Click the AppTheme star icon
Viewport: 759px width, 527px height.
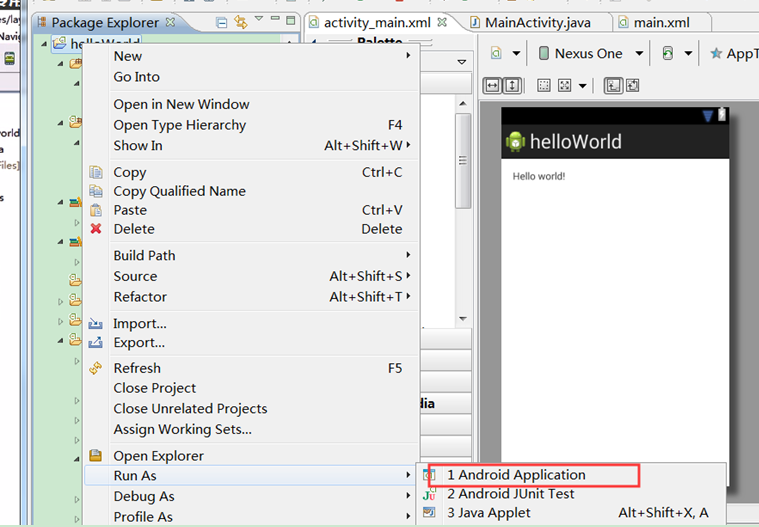coord(716,53)
